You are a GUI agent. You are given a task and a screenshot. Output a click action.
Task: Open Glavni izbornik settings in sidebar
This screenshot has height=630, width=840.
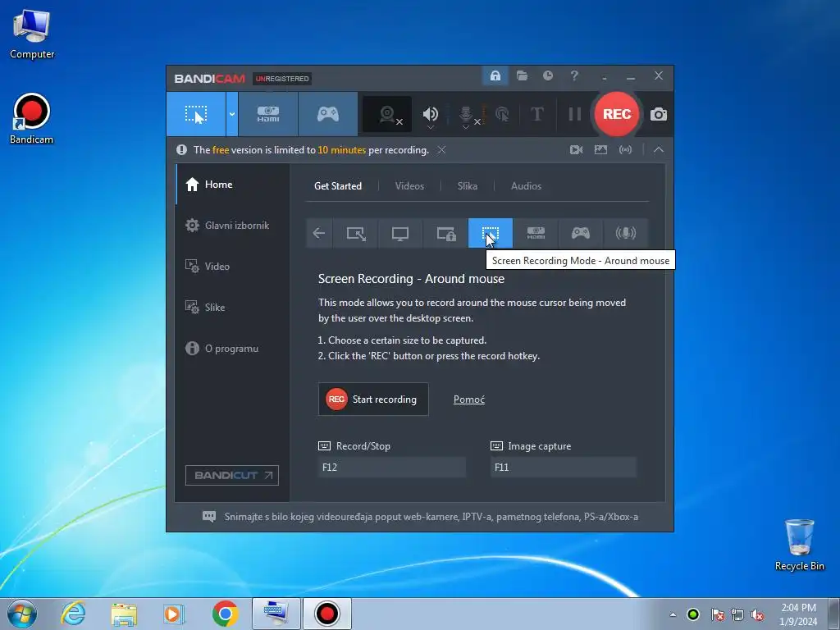tap(232, 226)
